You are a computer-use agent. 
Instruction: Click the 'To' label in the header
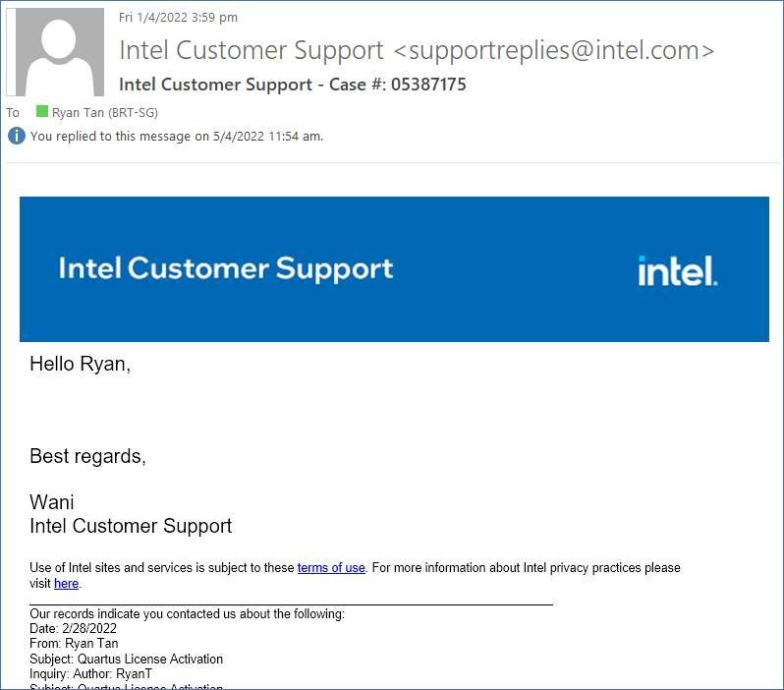(13, 112)
